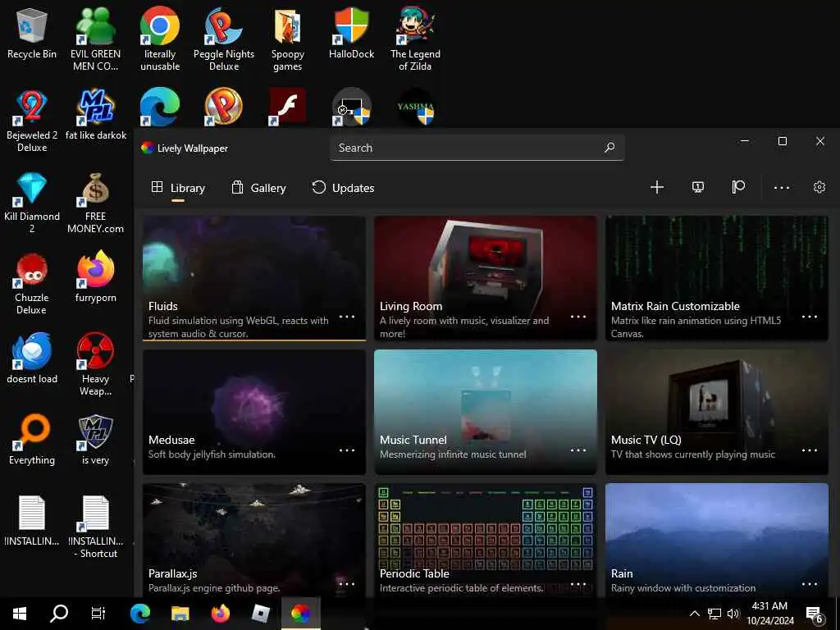
Task: Click the furryporn Firefox desktop shortcut
Action: (x=95, y=277)
